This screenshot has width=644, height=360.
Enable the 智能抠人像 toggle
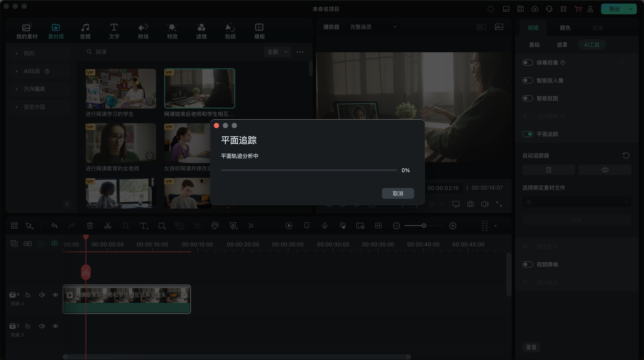click(x=527, y=80)
